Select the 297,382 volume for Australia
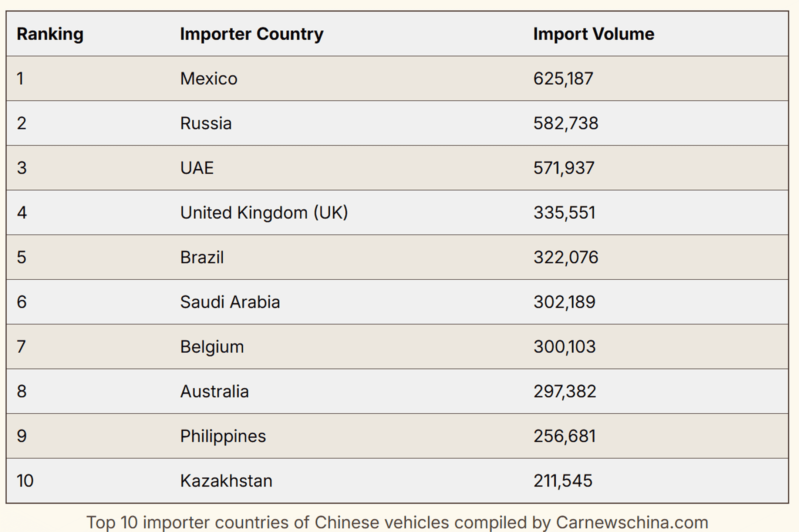 point(564,391)
